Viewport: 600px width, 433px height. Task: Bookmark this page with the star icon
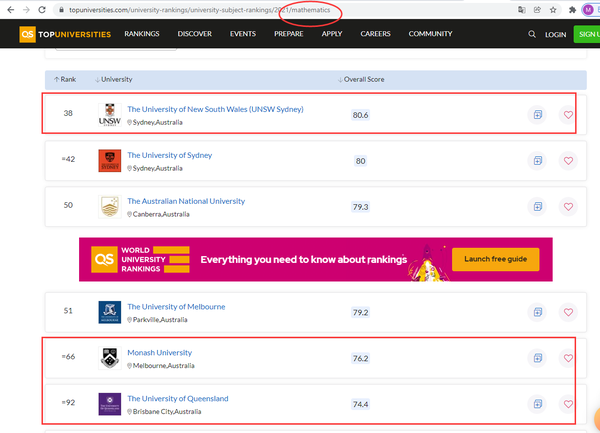click(x=553, y=10)
